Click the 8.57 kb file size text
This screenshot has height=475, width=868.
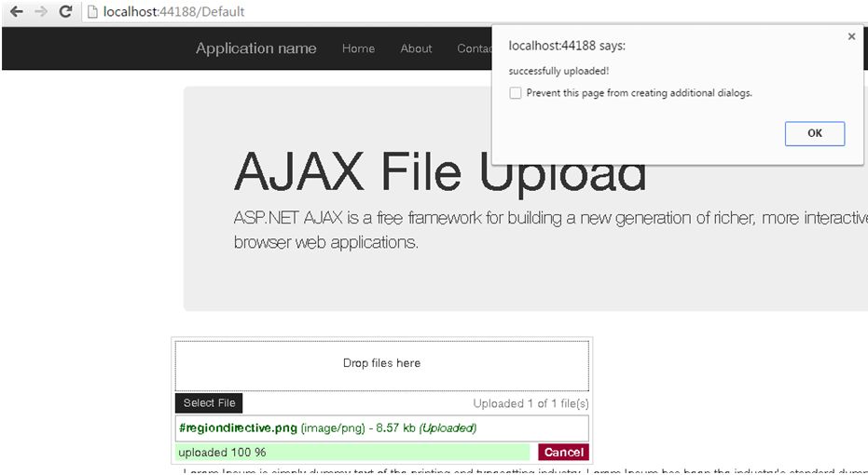click(x=396, y=428)
